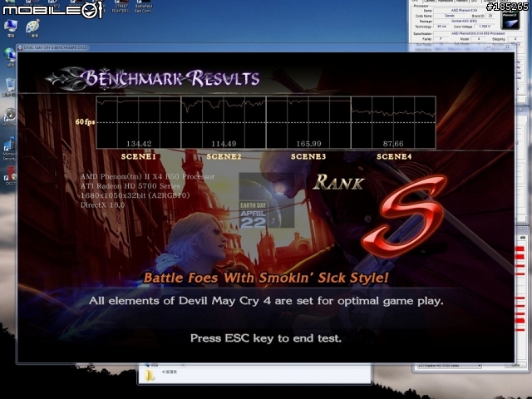The width and height of the screenshot is (532, 399).
Task: Click the 114.49 frame rate value
Action: click(224, 144)
